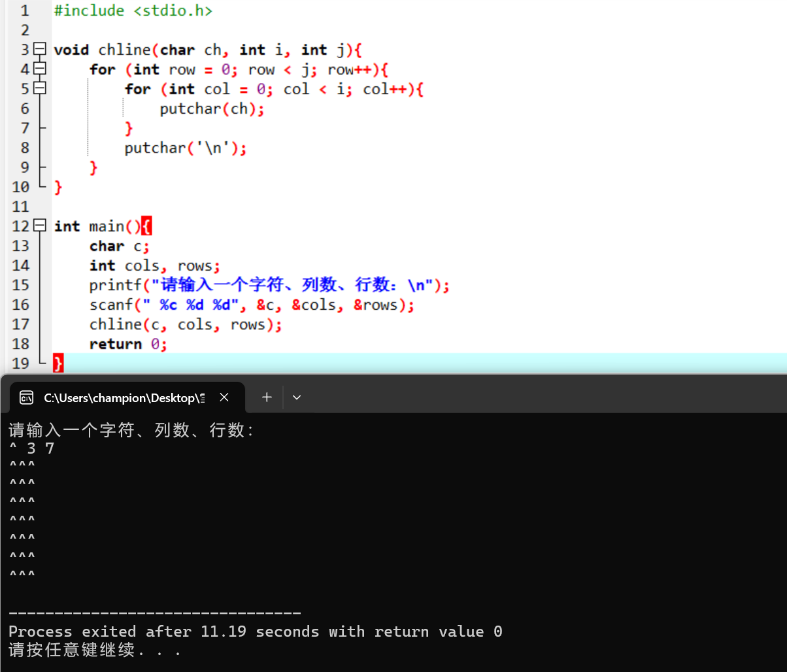Click line number 11 in the gutter

coord(20,207)
